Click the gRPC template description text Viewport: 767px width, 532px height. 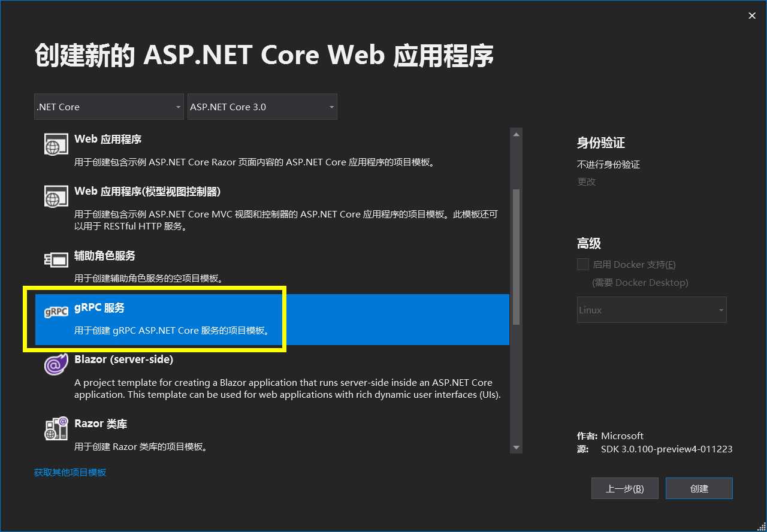(x=172, y=330)
